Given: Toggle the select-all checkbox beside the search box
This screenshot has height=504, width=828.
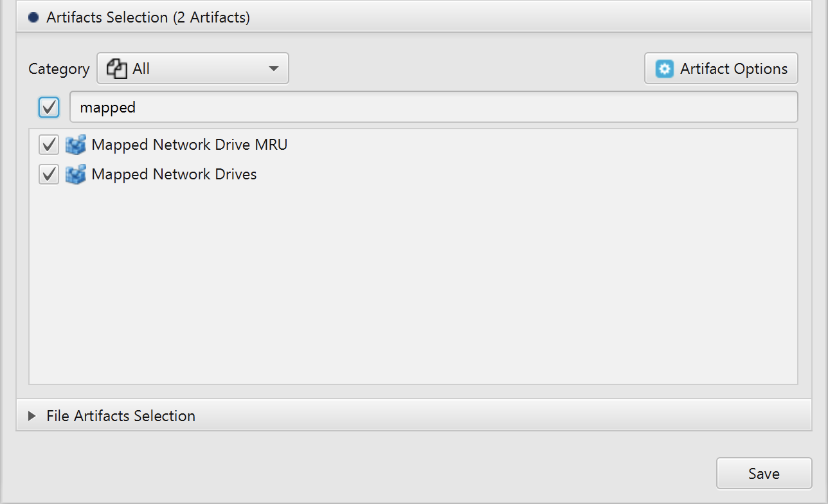Looking at the screenshot, I should [x=48, y=107].
